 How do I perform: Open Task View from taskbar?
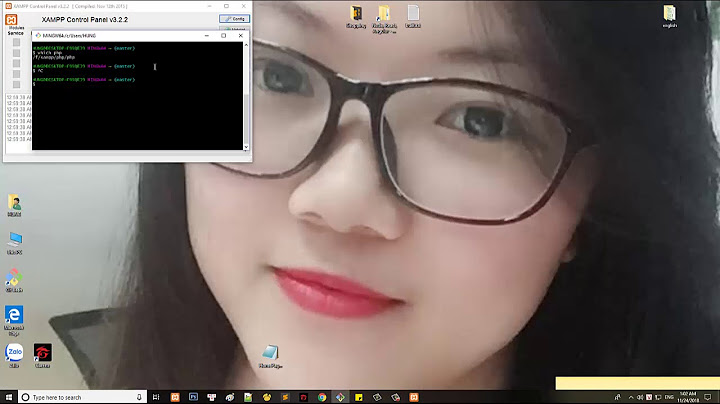tap(156, 397)
